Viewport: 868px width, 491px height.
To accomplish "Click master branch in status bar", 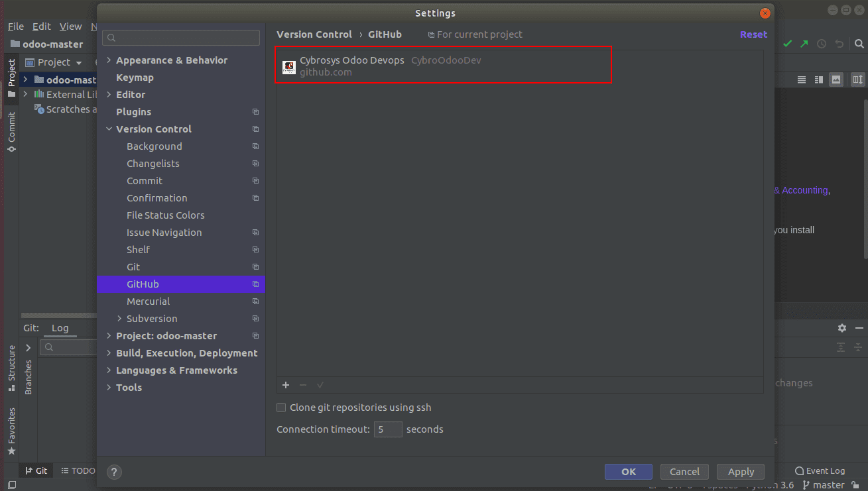I will (x=823, y=485).
